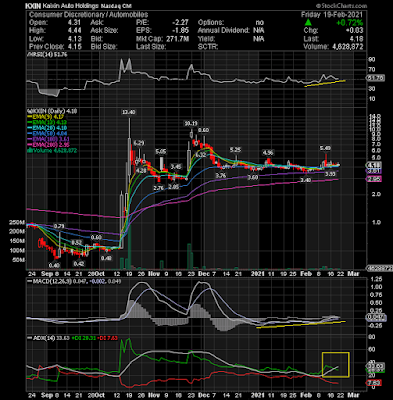Screen dimensions: 393x400
Task: Click the red -DI 7.63 value tag
Action: click(375, 383)
